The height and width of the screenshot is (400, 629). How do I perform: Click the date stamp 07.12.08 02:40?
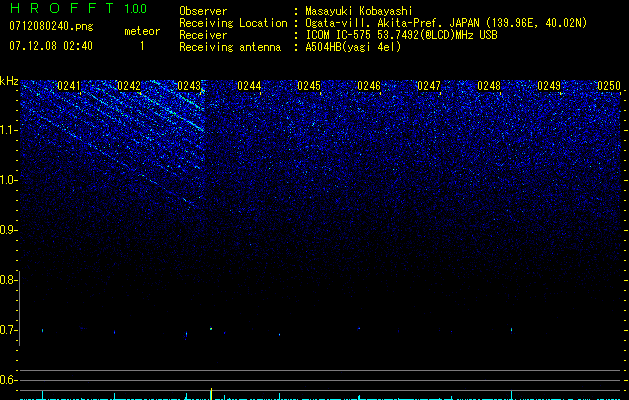(51, 46)
